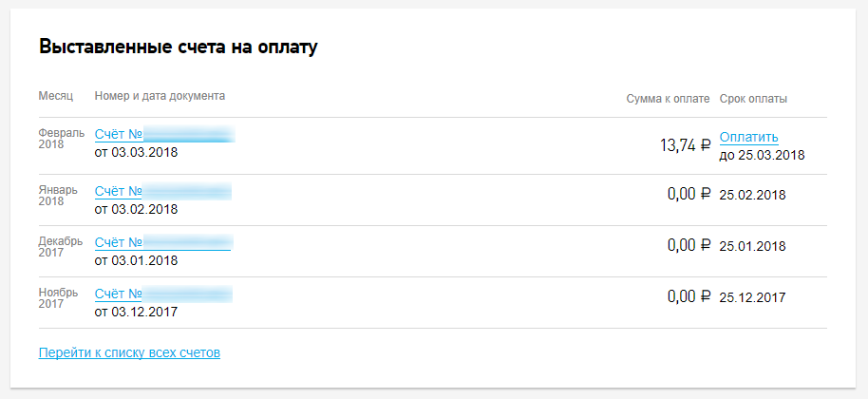Screen dimensions: 868x399
Task: Click the Срок оплаты column header
Action: coord(753,99)
